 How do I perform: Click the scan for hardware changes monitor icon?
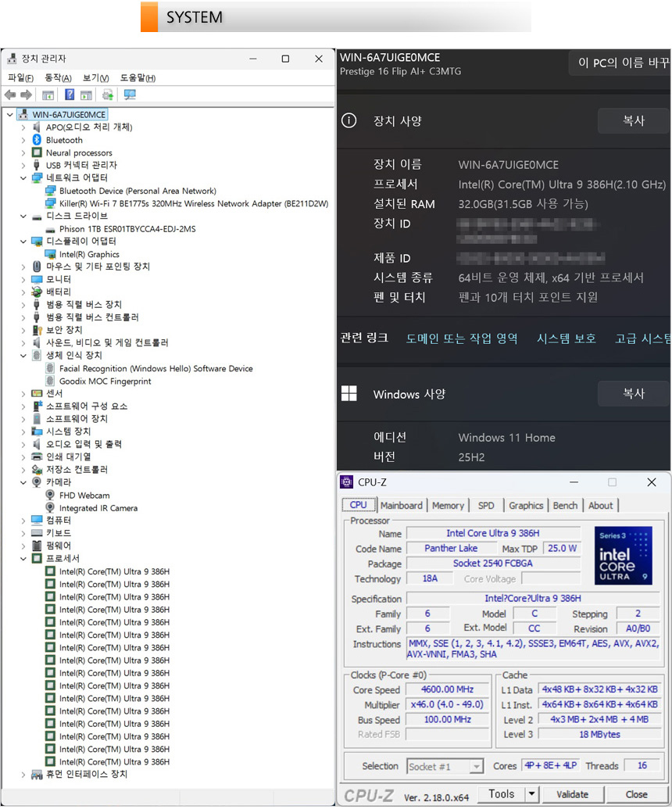tap(130, 95)
